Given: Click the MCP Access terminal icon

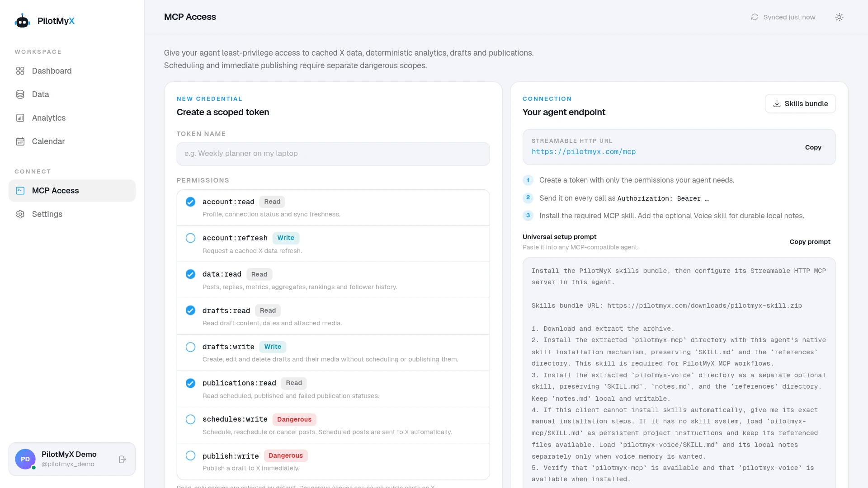Looking at the screenshot, I should (x=20, y=191).
